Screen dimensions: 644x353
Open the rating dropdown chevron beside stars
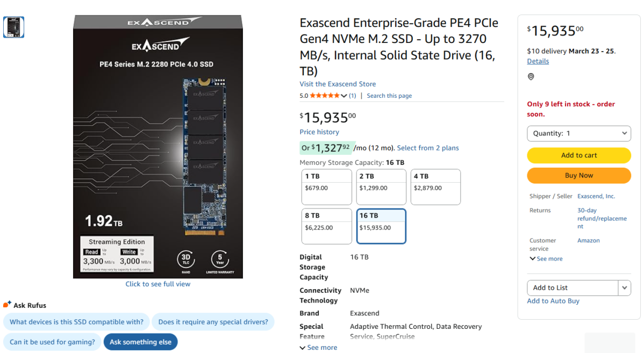pyautogui.click(x=344, y=96)
